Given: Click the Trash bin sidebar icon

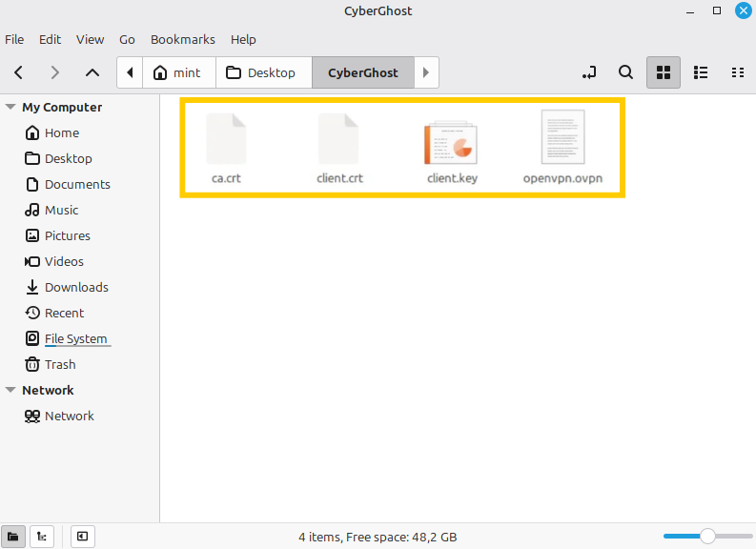Looking at the screenshot, I should [x=32, y=364].
